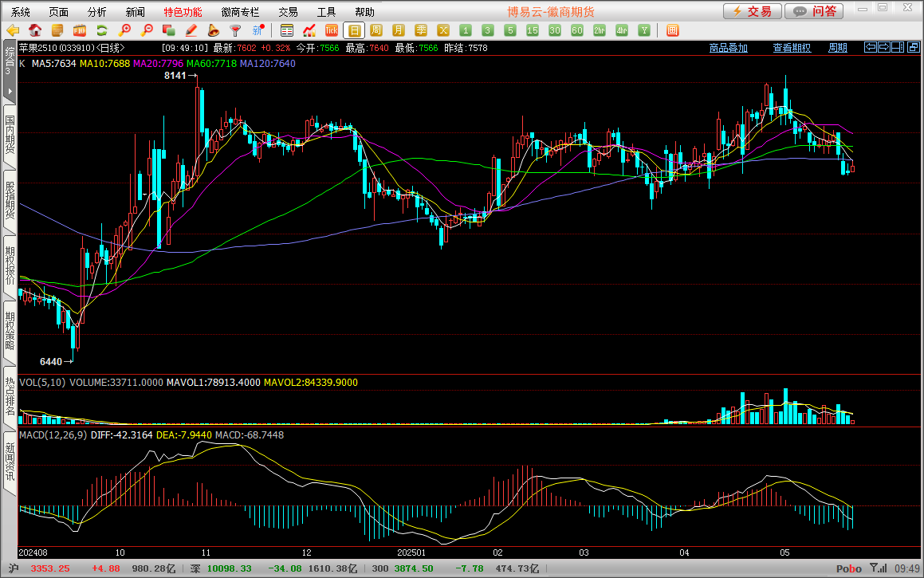This screenshot has width=924, height=578.
Task: Expand the side tab arrow under 综合
Action: click(x=10, y=92)
